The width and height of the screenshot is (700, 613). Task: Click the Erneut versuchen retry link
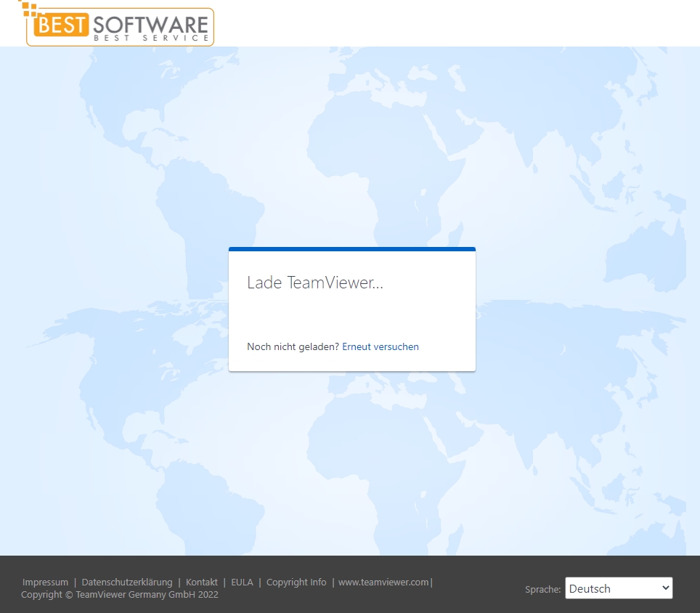coord(380,346)
